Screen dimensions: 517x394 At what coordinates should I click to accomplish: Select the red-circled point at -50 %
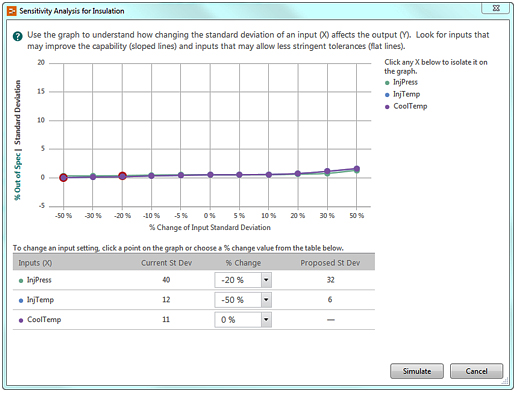[63, 178]
